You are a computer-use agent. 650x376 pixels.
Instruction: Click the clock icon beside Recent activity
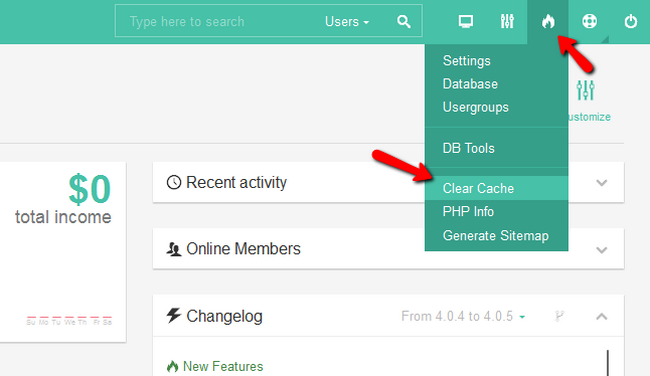(x=174, y=182)
